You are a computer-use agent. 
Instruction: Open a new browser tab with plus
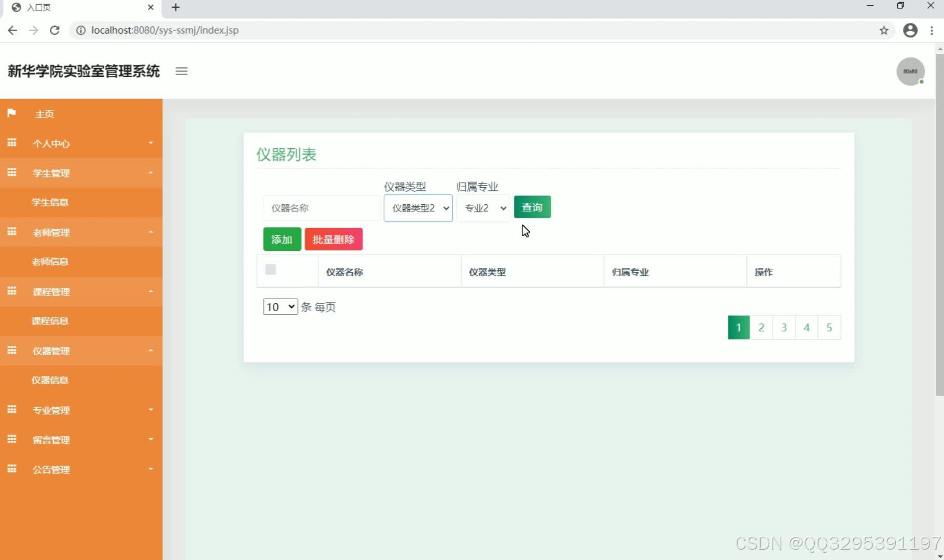pyautogui.click(x=175, y=7)
